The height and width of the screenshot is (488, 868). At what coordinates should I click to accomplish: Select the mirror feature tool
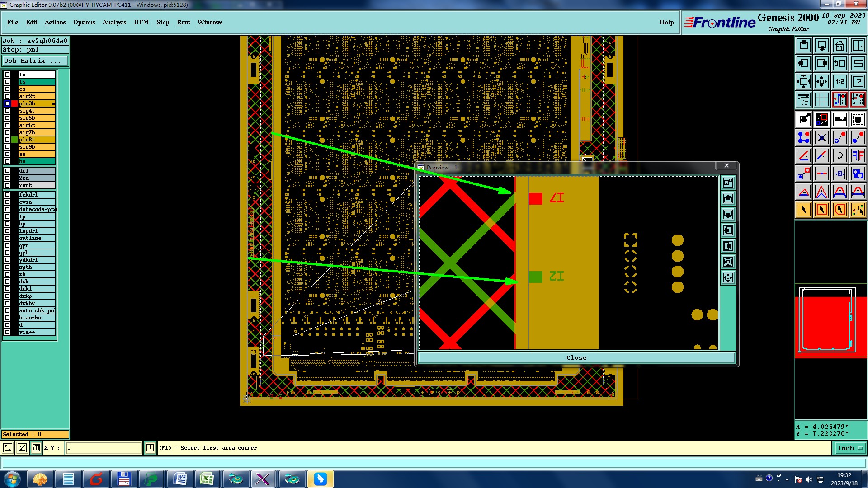[858, 155]
